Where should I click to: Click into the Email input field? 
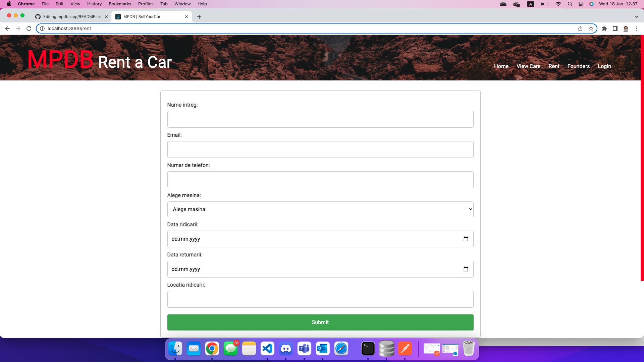(x=320, y=149)
